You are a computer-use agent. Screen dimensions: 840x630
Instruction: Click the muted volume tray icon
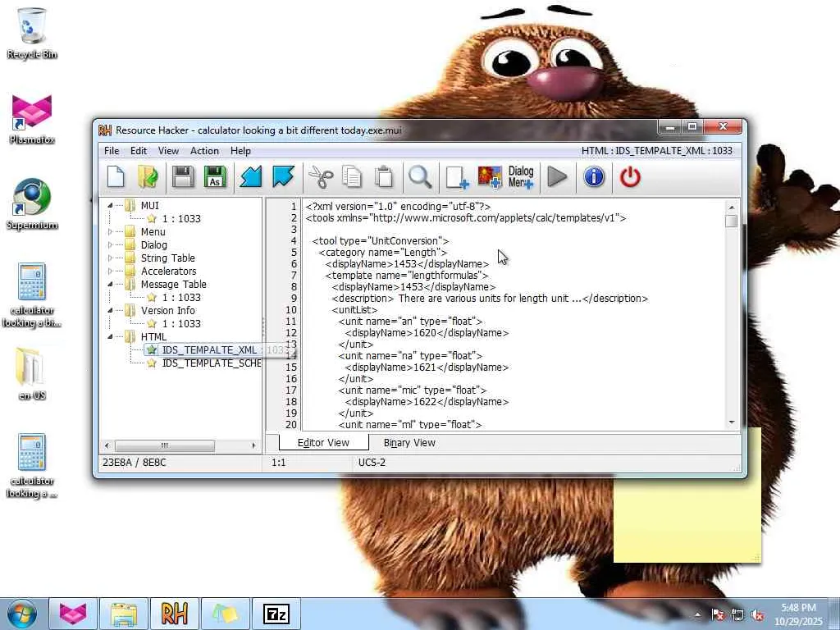pos(757,615)
